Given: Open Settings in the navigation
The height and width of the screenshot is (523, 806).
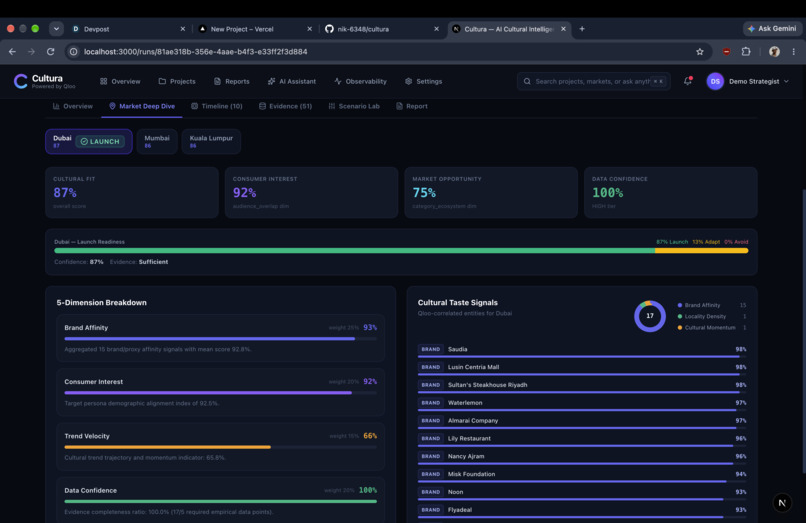Looking at the screenshot, I should pos(424,81).
